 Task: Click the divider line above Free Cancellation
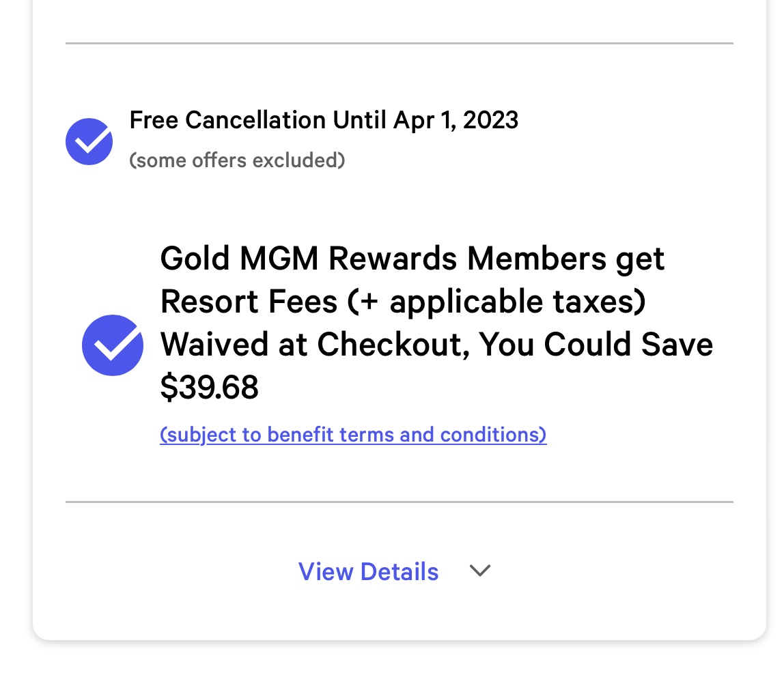click(399, 44)
